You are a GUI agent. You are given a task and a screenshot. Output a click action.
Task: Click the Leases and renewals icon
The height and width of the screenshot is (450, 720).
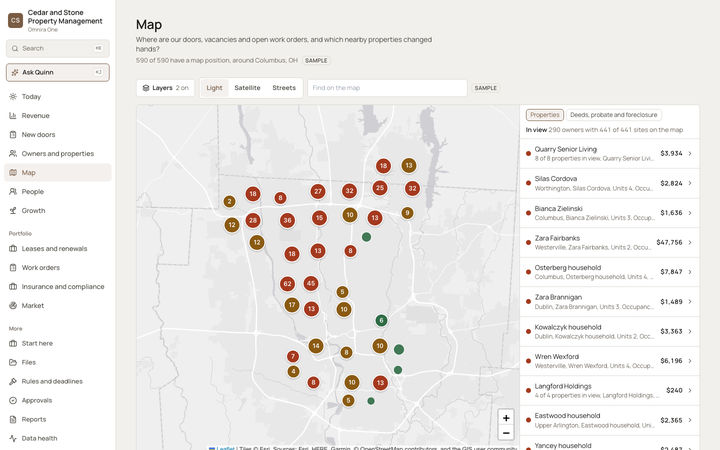(13, 248)
